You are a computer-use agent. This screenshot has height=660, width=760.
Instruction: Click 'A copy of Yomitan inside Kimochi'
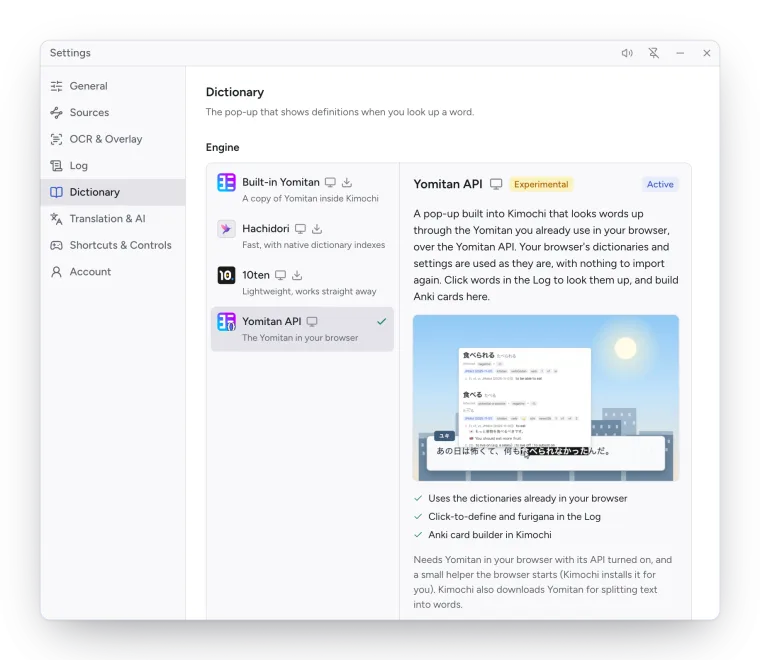tap(310, 199)
